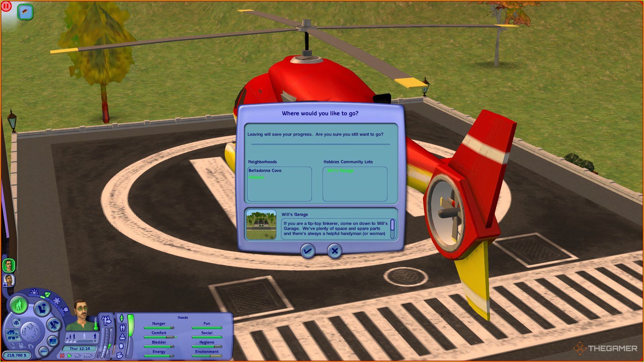
Task: Click the mood thermometer beside portrait
Action: [x=96, y=323]
